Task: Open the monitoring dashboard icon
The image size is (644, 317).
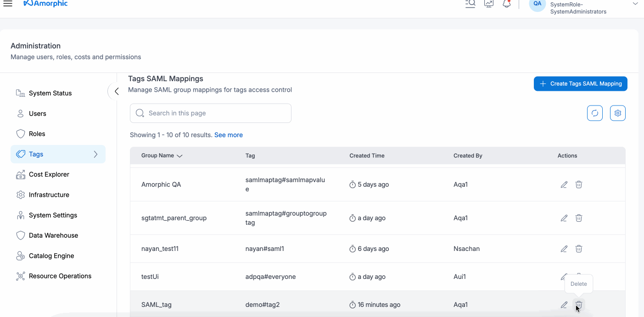Action: click(488, 4)
